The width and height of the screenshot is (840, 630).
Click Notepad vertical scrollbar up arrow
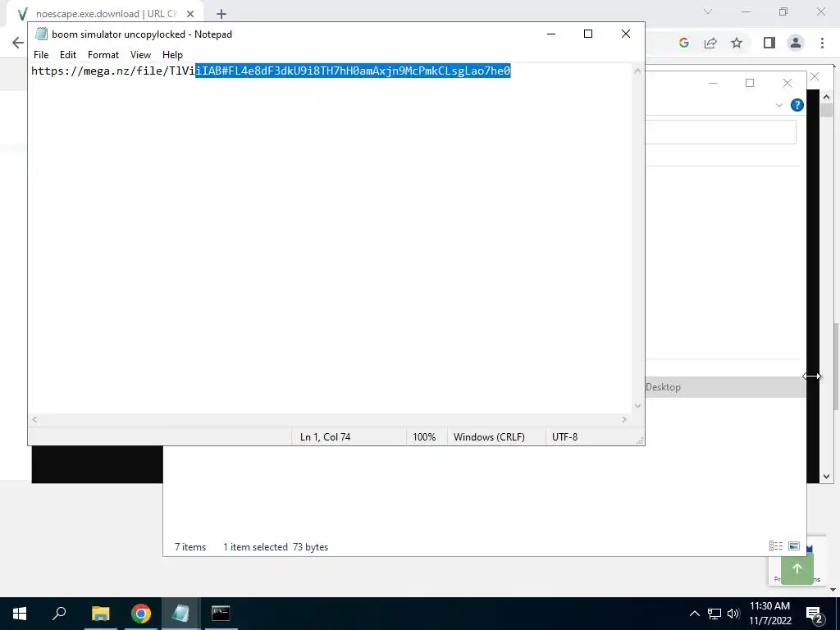coord(637,71)
